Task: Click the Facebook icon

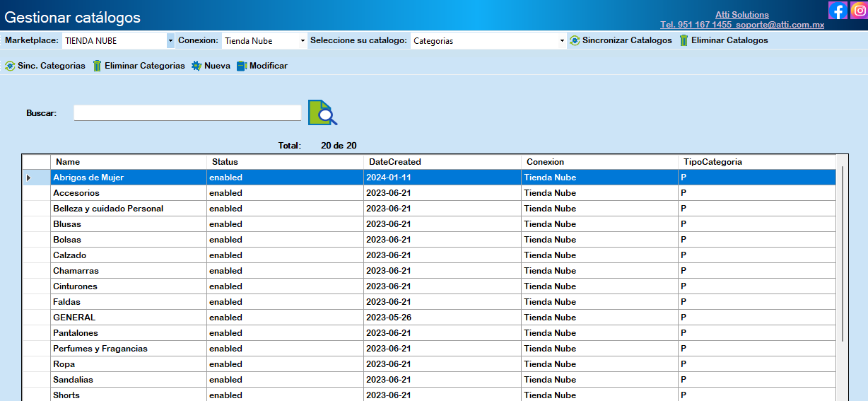Action: point(838,11)
